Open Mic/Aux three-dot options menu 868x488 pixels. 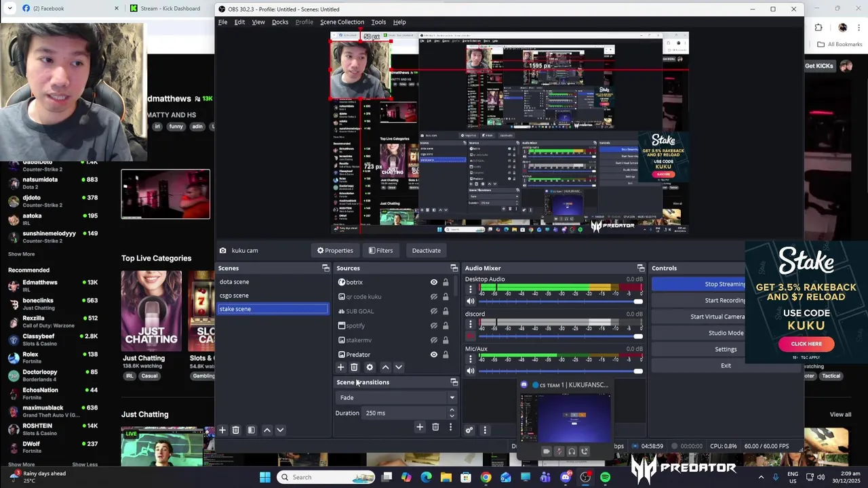[471, 359]
